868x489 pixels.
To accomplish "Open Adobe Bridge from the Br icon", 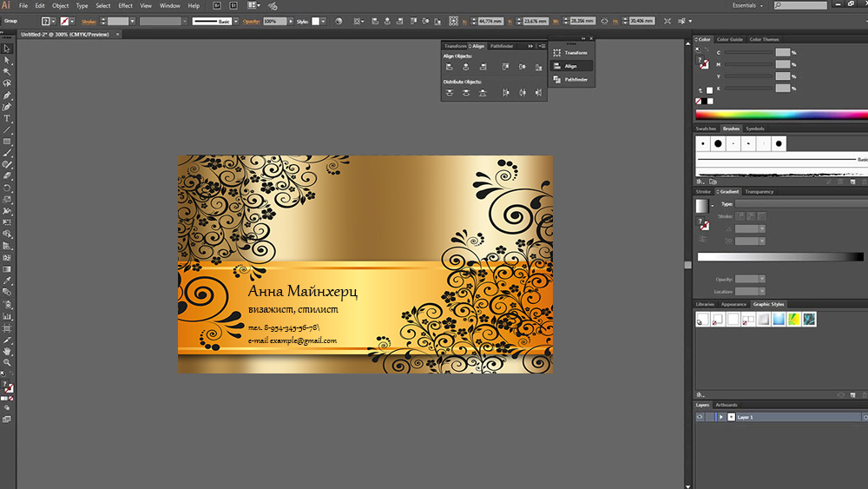I will click(x=217, y=6).
